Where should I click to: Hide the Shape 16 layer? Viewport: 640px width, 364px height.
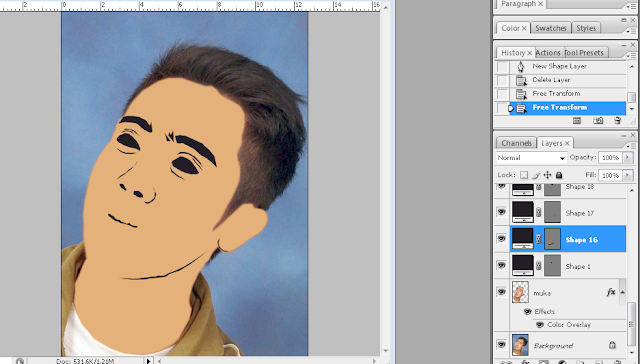pos(502,238)
